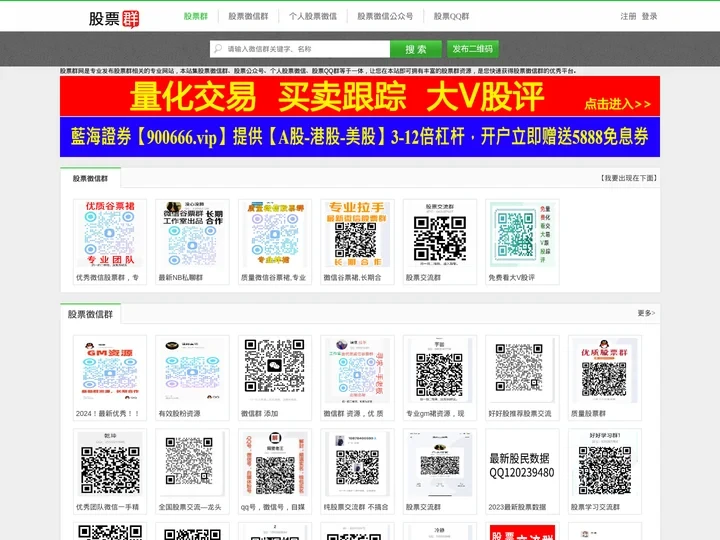The image size is (720, 540).
Task: Open 优质谷票裙 专业团队 QR thumbnail
Action: point(110,234)
